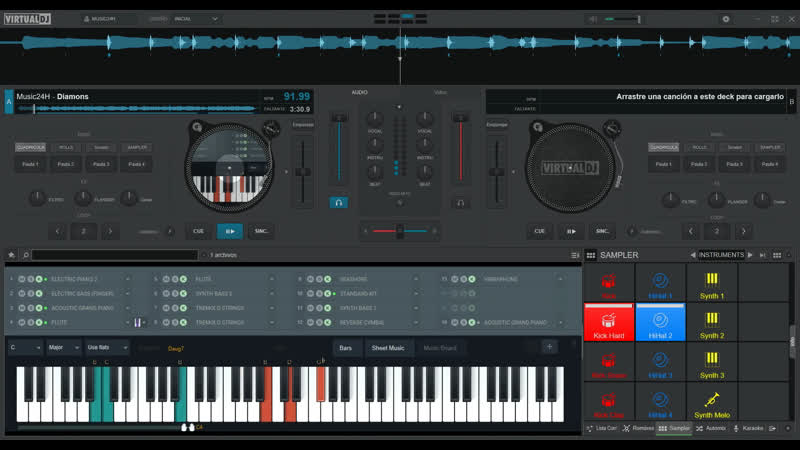Select ROLLS pad mode on deck A

click(x=66, y=147)
